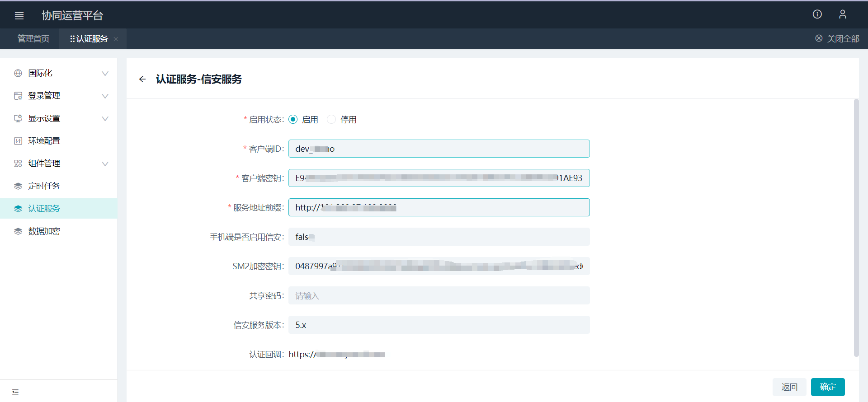Image resolution: width=868 pixels, height=402 pixels.
Task: Select the 停用 radio button
Action: point(331,120)
